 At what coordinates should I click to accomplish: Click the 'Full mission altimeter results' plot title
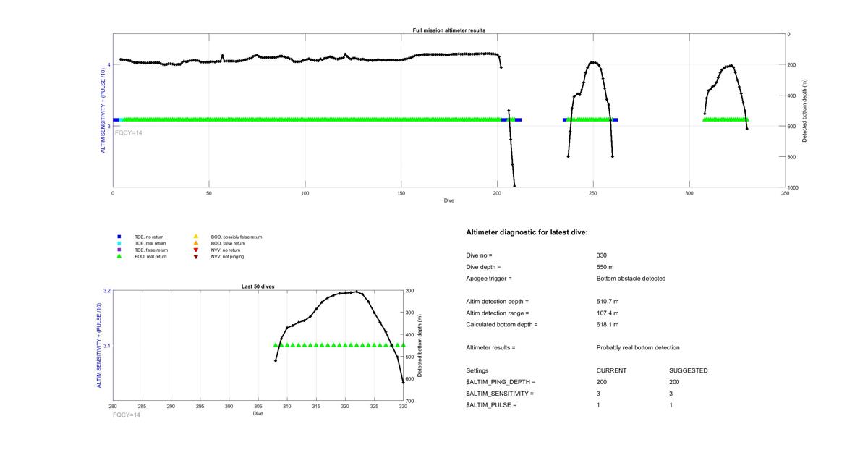(x=449, y=30)
